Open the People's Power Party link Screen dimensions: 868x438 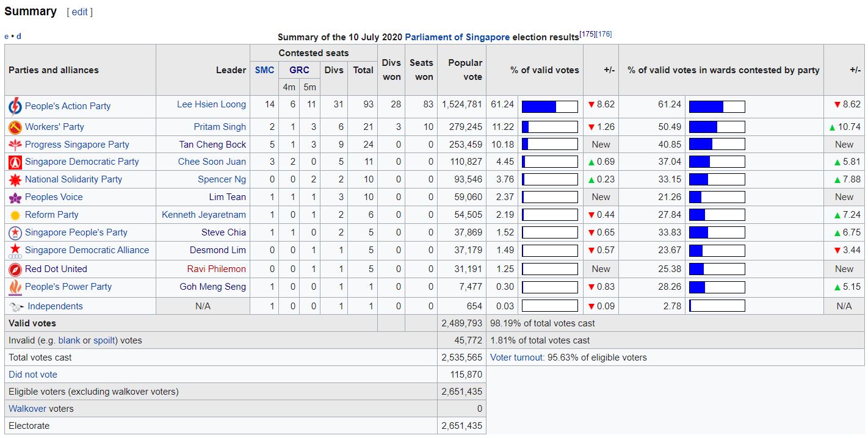68,287
